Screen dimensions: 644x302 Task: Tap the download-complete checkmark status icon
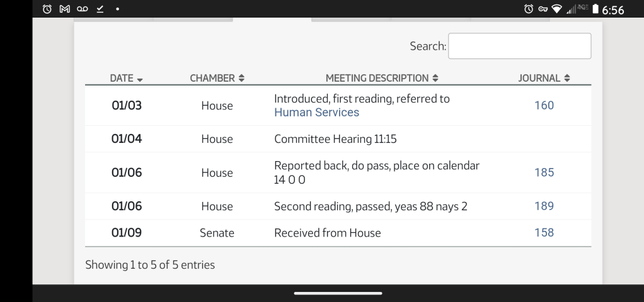point(99,10)
